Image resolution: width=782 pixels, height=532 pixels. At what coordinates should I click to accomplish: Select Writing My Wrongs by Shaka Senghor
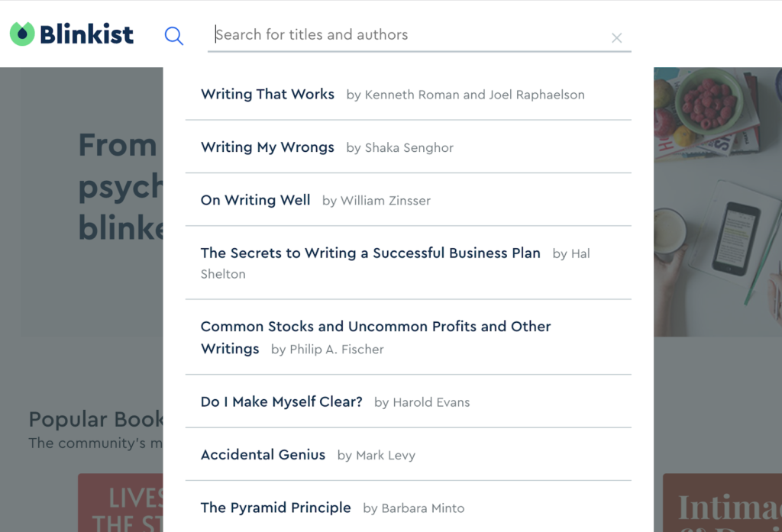click(267, 147)
